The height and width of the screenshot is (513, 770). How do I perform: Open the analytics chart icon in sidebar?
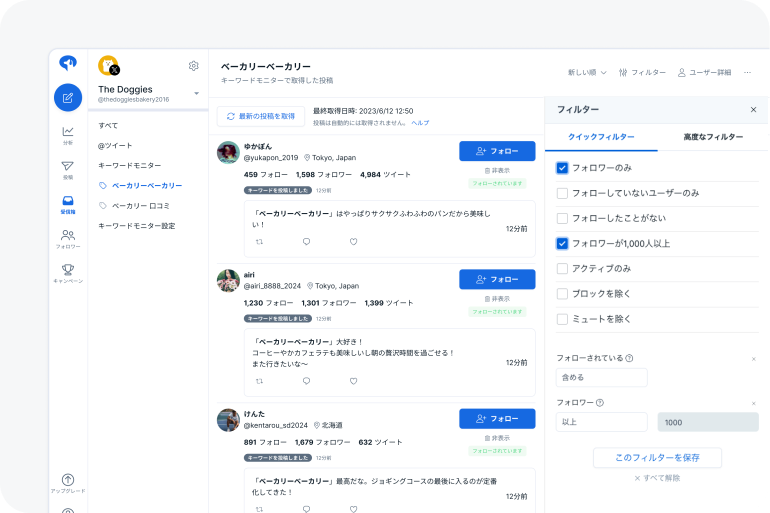coord(68,132)
